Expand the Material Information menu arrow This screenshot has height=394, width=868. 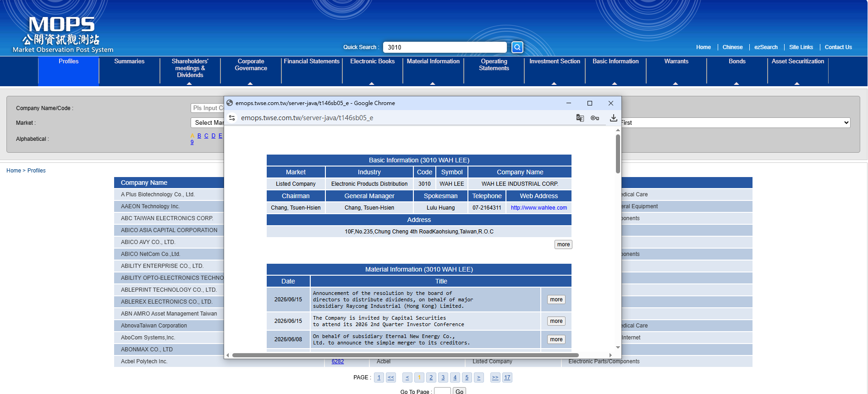(x=433, y=83)
